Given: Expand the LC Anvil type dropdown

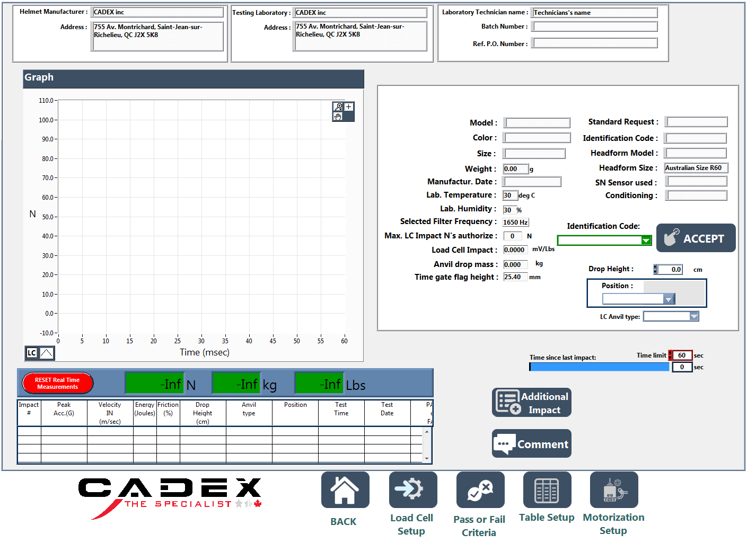Looking at the screenshot, I should [x=693, y=317].
